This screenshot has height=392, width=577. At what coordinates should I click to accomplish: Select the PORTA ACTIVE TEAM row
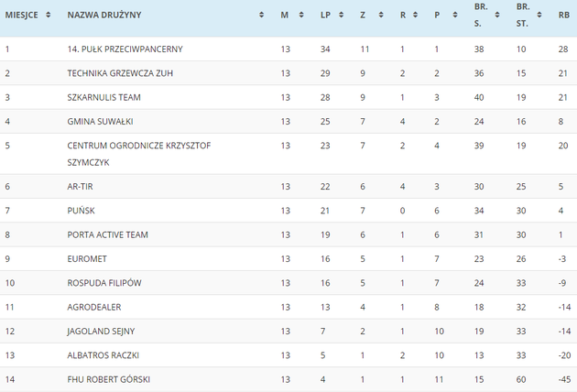coord(288,234)
